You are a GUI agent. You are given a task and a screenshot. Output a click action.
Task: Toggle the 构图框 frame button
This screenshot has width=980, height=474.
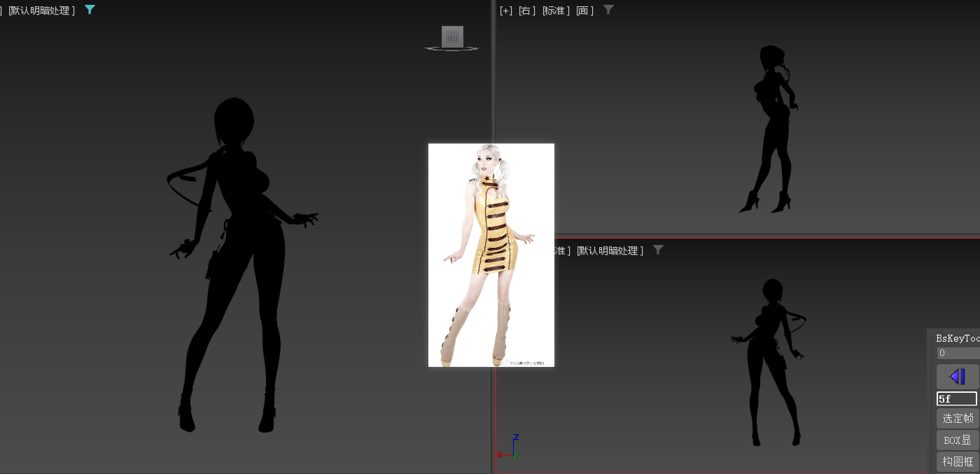[x=957, y=461]
